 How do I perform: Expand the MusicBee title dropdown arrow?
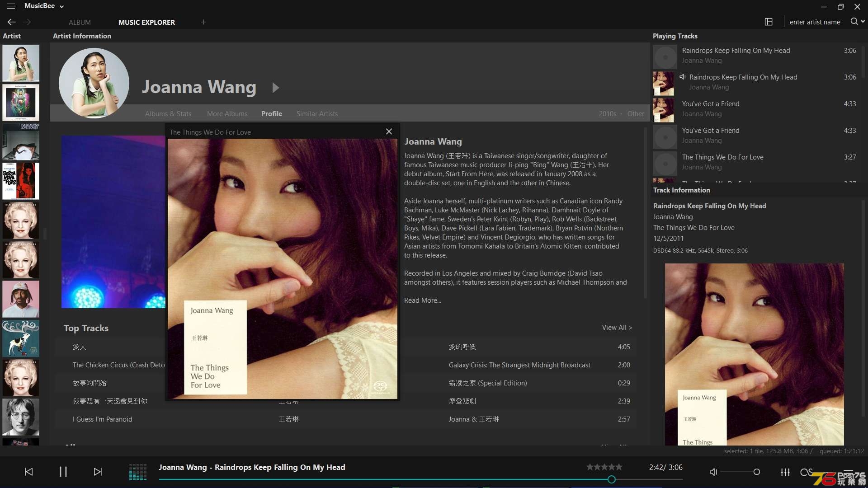62,7
